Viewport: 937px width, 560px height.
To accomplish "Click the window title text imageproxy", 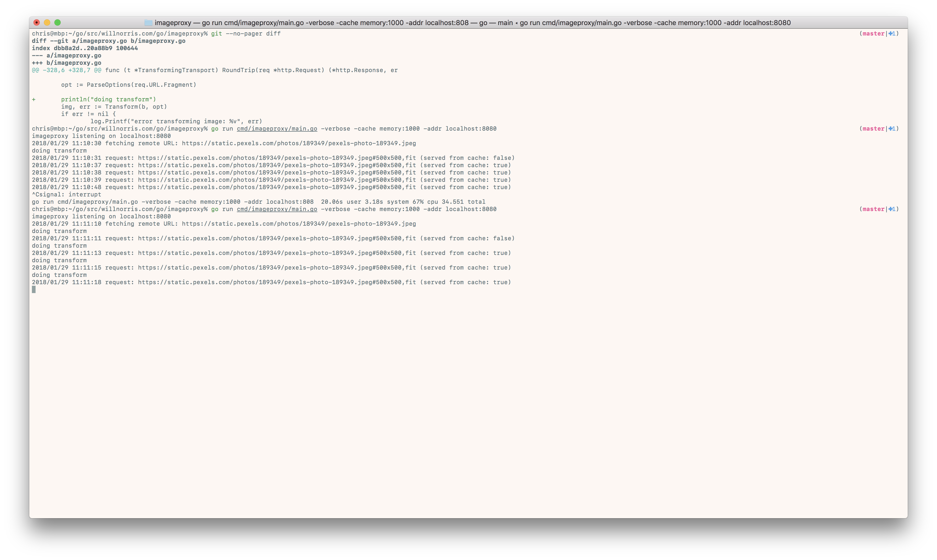I will 173,23.
